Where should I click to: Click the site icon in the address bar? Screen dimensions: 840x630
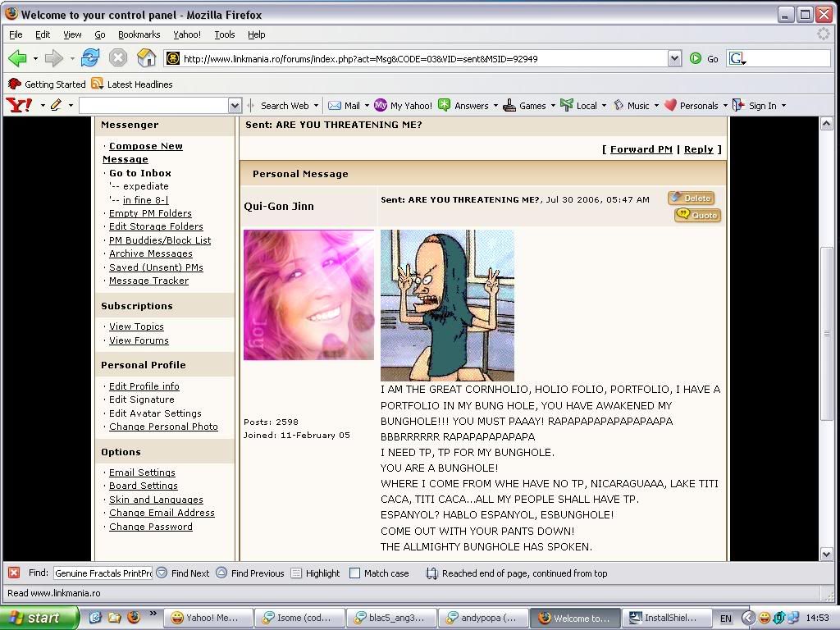[x=172, y=58]
